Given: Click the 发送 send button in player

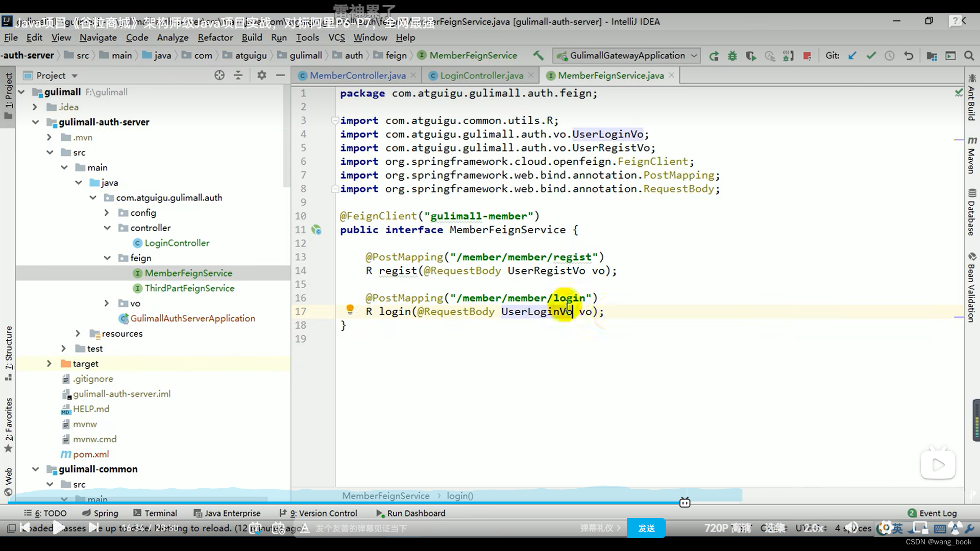Looking at the screenshot, I should (646, 529).
